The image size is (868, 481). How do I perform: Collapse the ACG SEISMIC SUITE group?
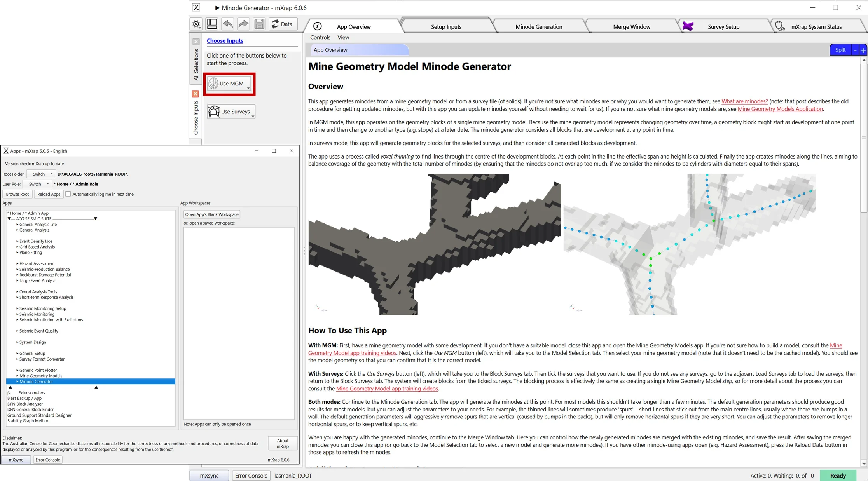point(9,219)
